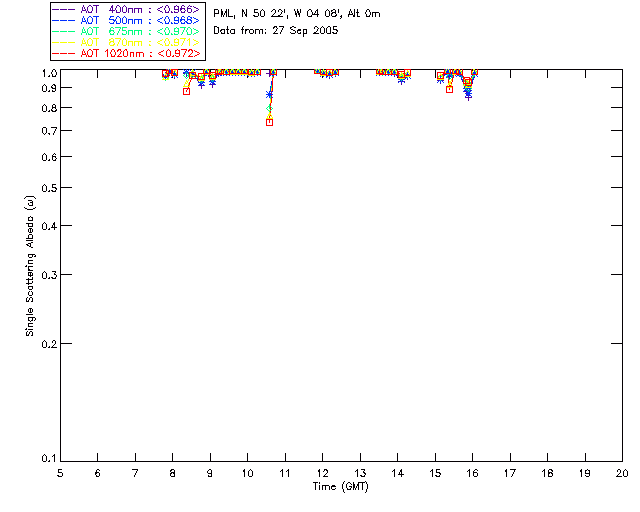Click the x-axis tick label '18'
The image size is (640, 512).
click(547, 473)
